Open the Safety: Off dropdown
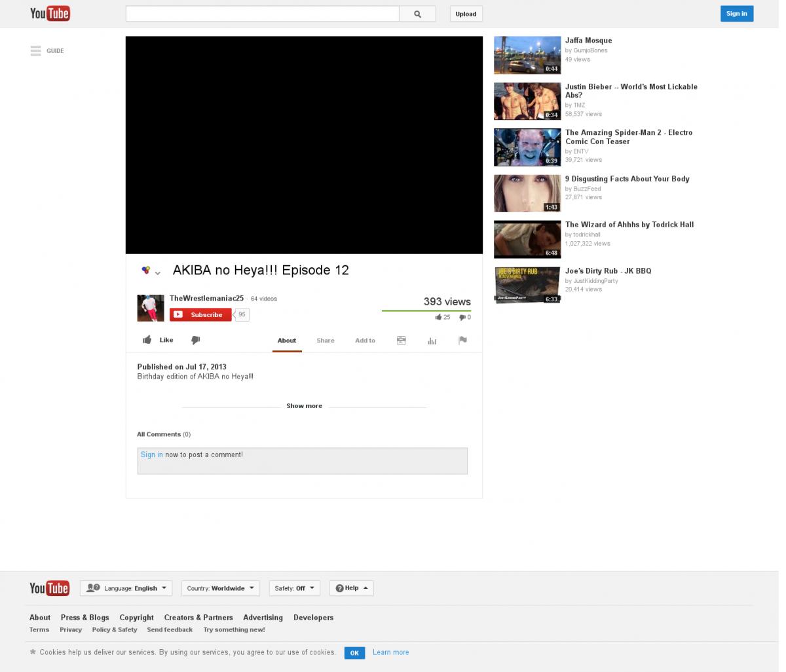 click(x=295, y=588)
